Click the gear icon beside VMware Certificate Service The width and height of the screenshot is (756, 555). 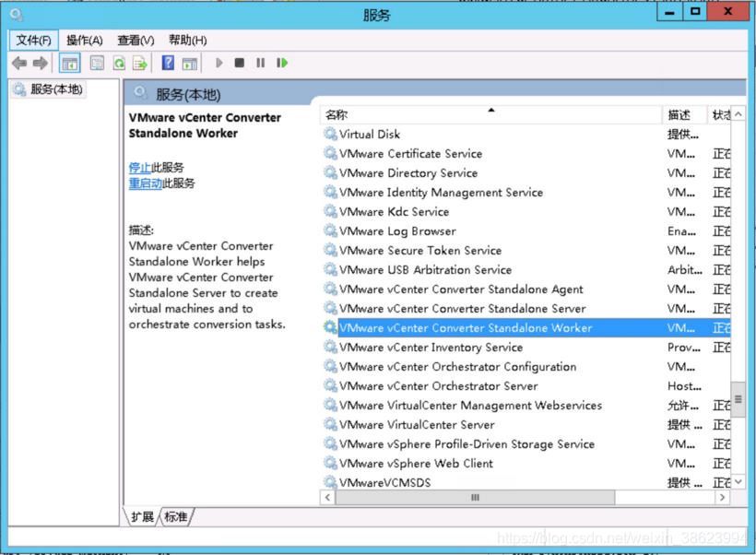330,153
